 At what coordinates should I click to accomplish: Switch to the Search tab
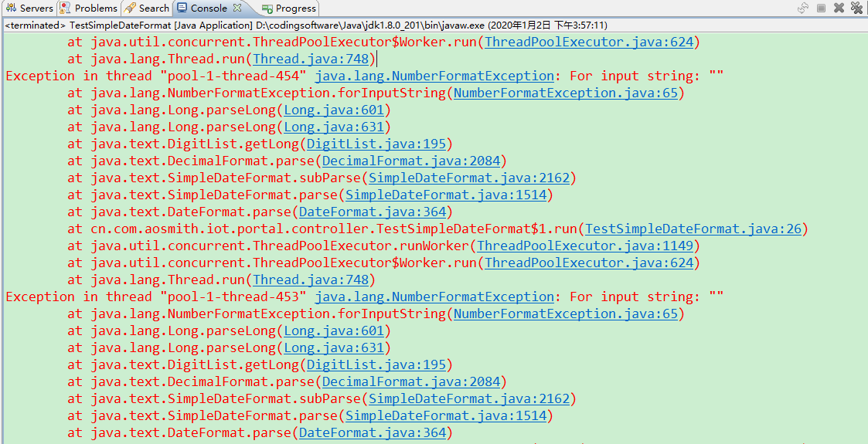pyautogui.click(x=148, y=8)
